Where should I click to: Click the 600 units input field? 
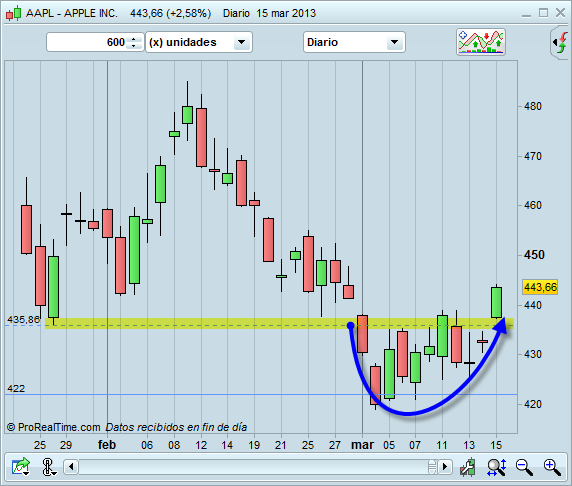coord(87,42)
